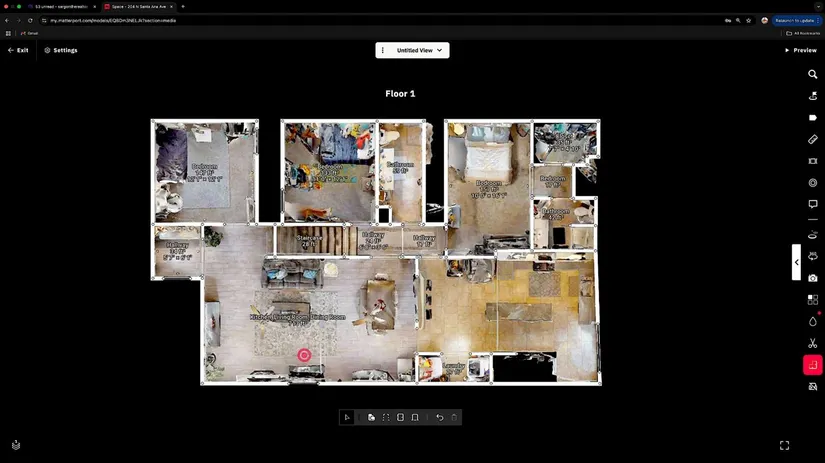Open the view options three-dot menu

coord(383,50)
